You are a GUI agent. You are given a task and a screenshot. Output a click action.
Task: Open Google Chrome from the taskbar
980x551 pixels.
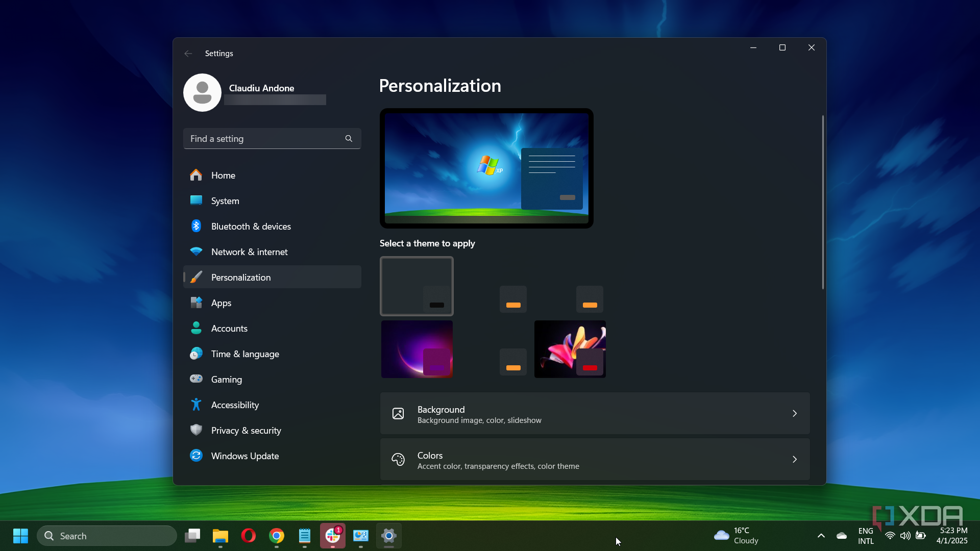coord(277,536)
